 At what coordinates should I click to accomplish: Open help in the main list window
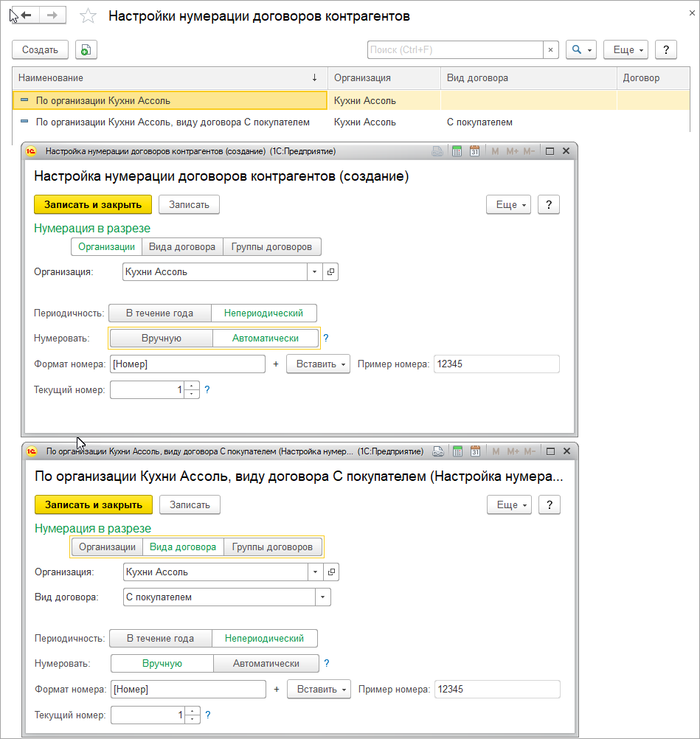coord(665,49)
